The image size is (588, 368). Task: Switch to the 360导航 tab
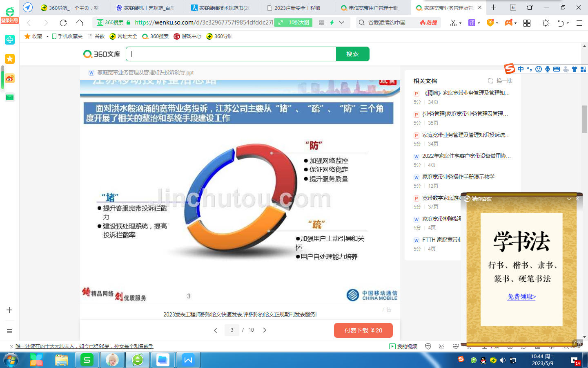tap(70, 8)
